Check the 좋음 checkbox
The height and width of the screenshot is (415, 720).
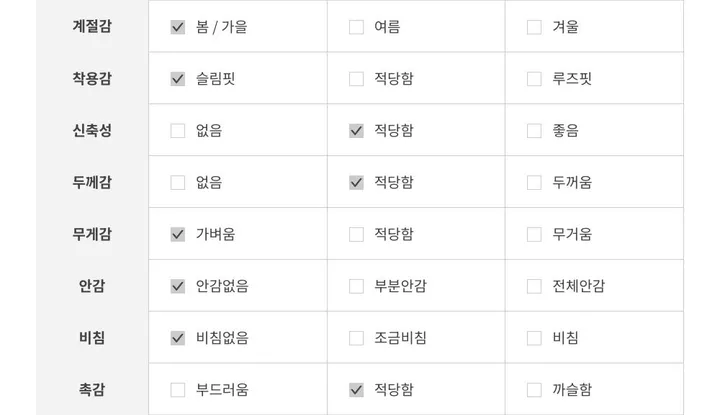[534, 131]
